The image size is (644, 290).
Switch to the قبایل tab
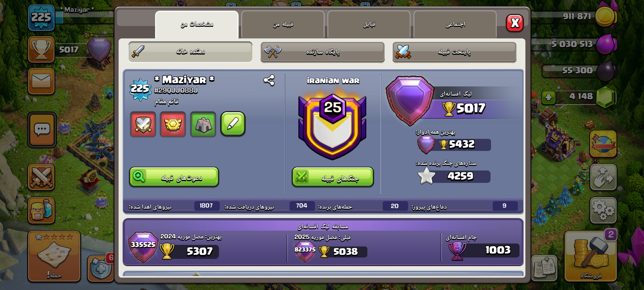pyautogui.click(x=369, y=24)
